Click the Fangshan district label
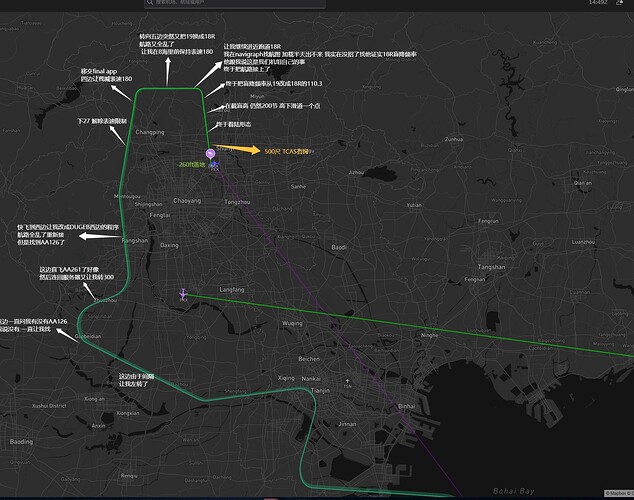The height and width of the screenshot is (500, 634). coord(134,241)
